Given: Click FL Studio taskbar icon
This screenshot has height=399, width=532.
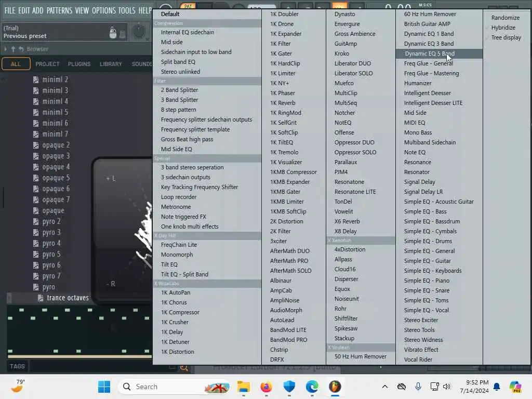Looking at the screenshot, I should [x=335, y=387].
